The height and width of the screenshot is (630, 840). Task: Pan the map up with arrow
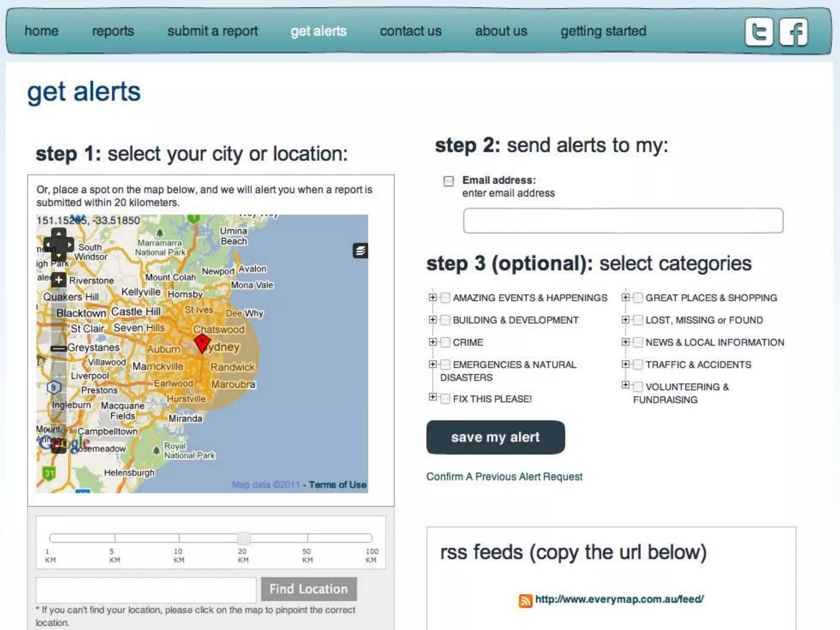coord(59,234)
